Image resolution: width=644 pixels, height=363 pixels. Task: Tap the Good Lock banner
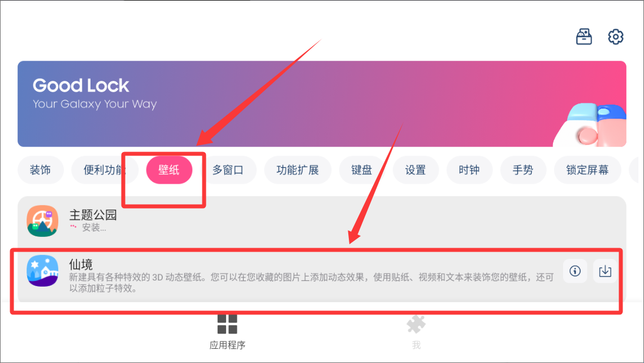322,104
